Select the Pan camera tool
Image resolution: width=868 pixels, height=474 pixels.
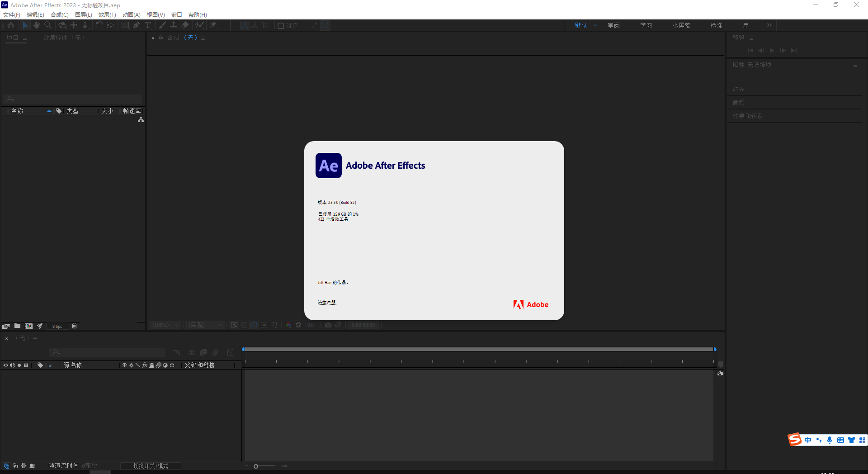(x=74, y=25)
